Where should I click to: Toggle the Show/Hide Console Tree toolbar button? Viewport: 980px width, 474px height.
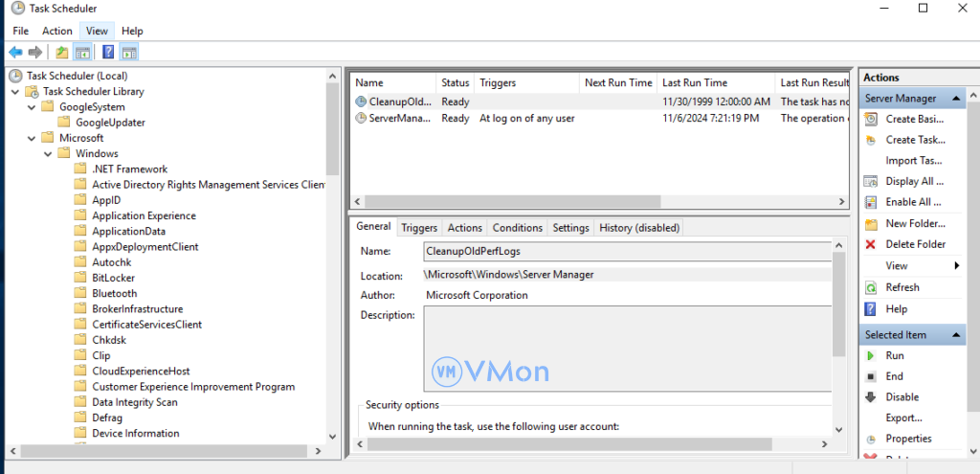83,52
